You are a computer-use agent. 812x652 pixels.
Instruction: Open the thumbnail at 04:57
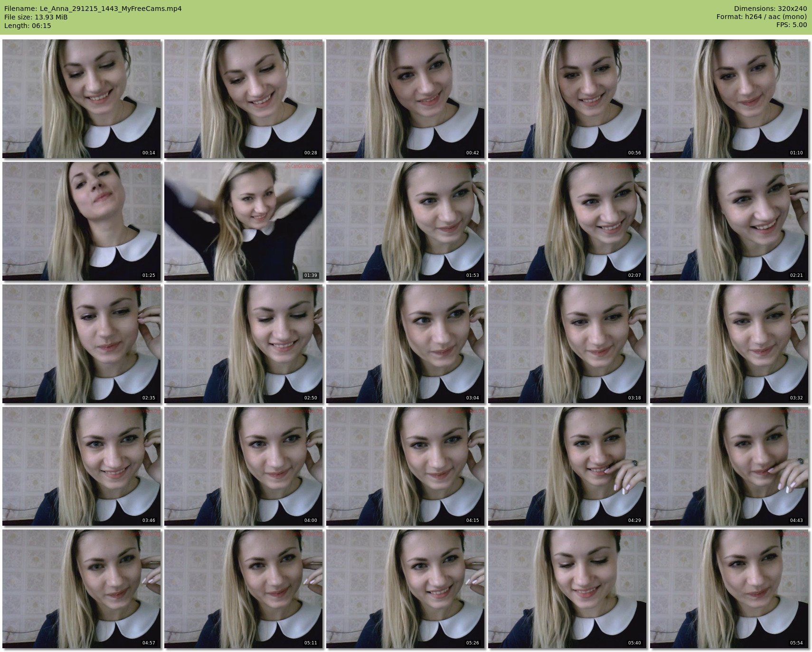[x=81, y=589]
